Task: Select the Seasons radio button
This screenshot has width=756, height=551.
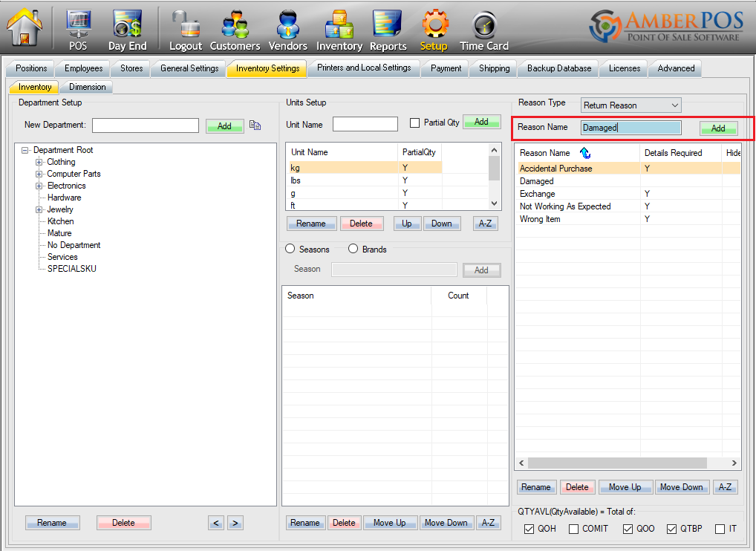Action: tap(290, 249)
